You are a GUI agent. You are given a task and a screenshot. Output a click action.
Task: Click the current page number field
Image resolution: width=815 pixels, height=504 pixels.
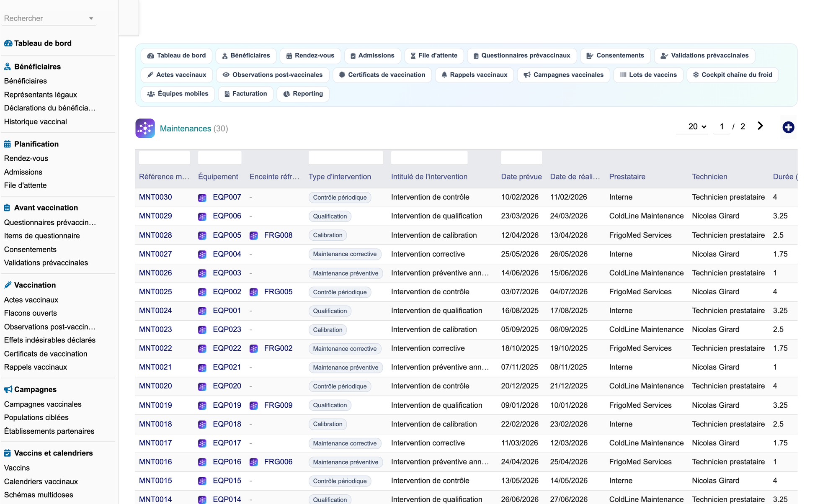click(722, 126)
